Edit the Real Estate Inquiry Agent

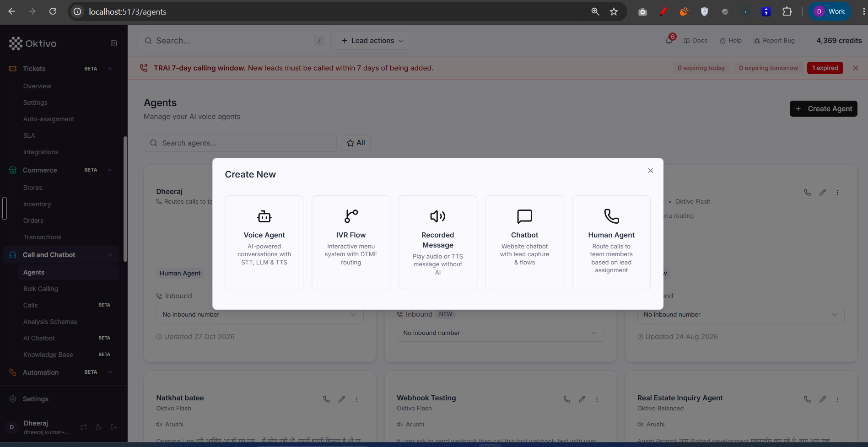(822, 399)
